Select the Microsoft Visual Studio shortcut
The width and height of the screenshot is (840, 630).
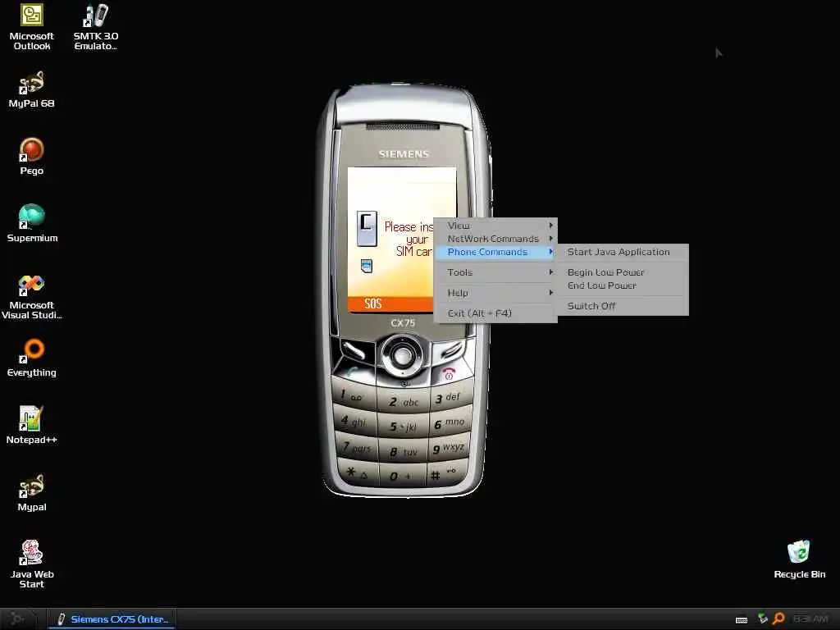point(32,297)
